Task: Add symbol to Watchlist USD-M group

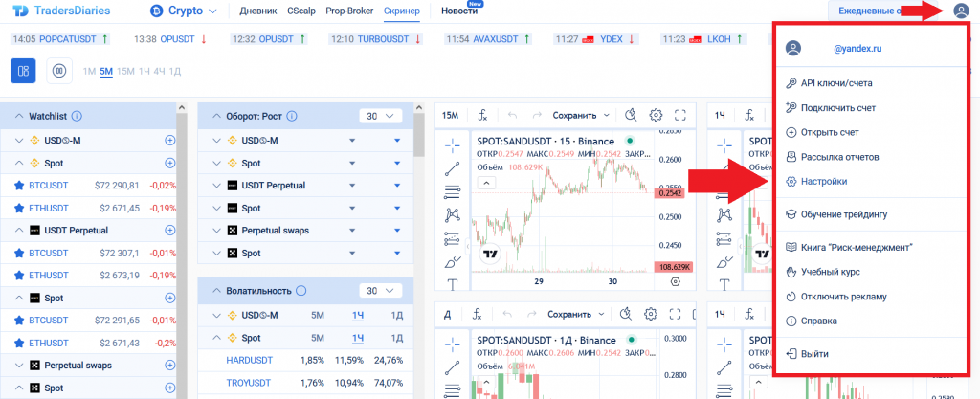Action: (x=169, y=141)
